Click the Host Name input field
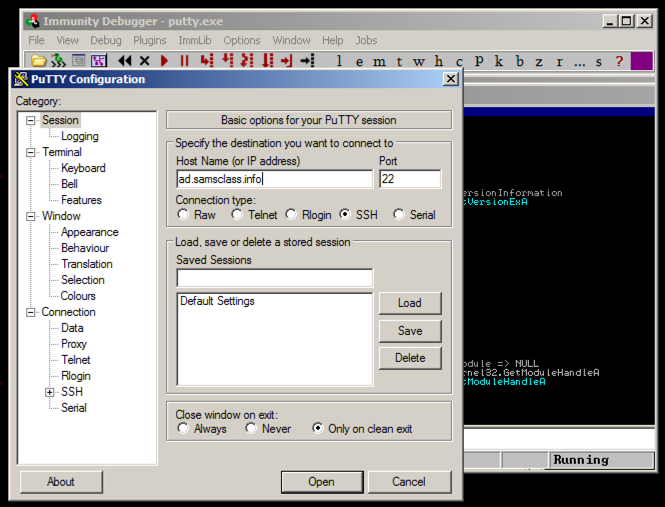 [x=274, y=180]
